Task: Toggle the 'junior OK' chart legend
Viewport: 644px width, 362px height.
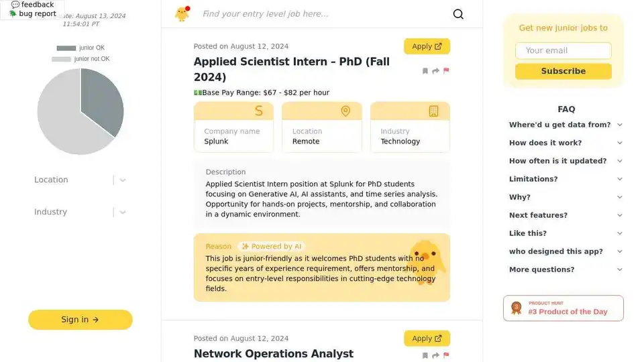Action: pyautogui.click(x=80, y=48)
